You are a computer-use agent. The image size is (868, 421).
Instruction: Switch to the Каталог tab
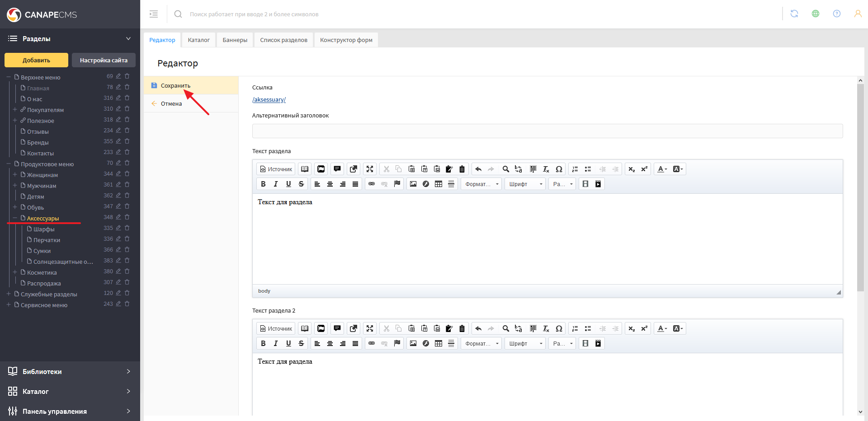(198, 40)
